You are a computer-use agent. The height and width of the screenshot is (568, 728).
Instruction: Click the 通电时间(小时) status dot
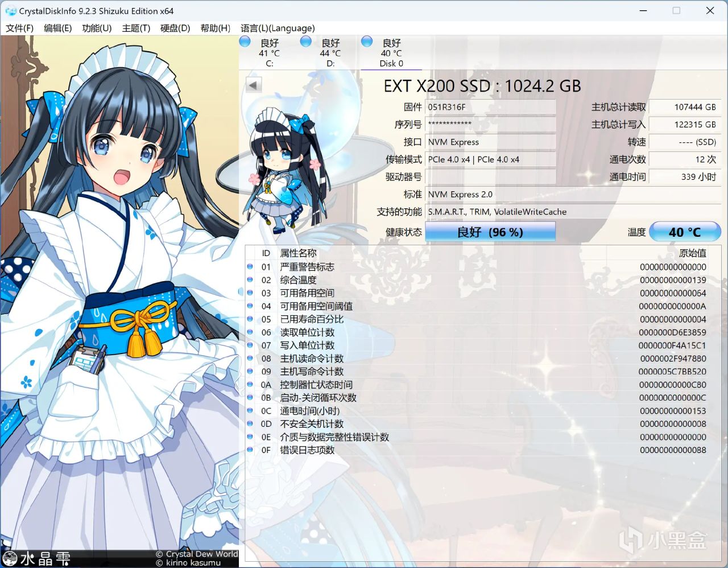(x=250, y=410)
